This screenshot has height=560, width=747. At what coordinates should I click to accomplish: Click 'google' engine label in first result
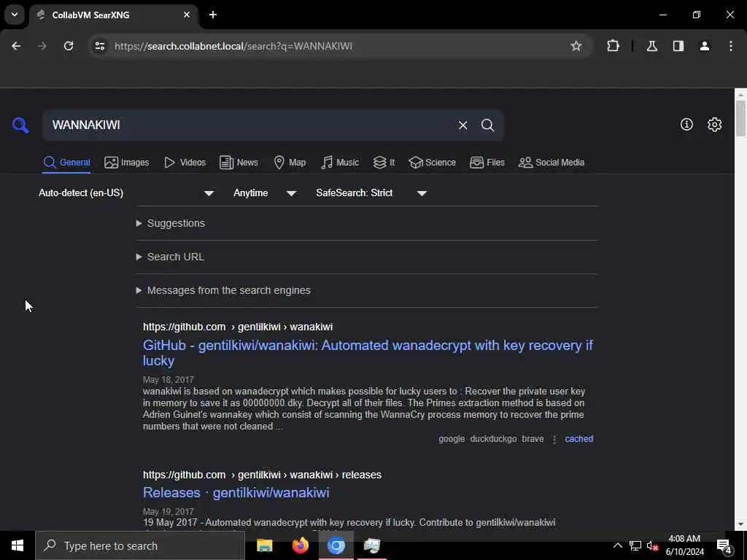point(451,439)
